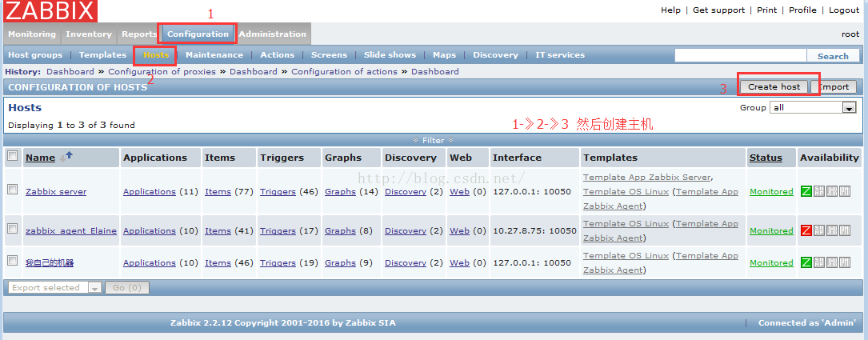Open Configuration of proxies history link
The height and width of the screenshot is (340, 868).
tap(162, 71)
